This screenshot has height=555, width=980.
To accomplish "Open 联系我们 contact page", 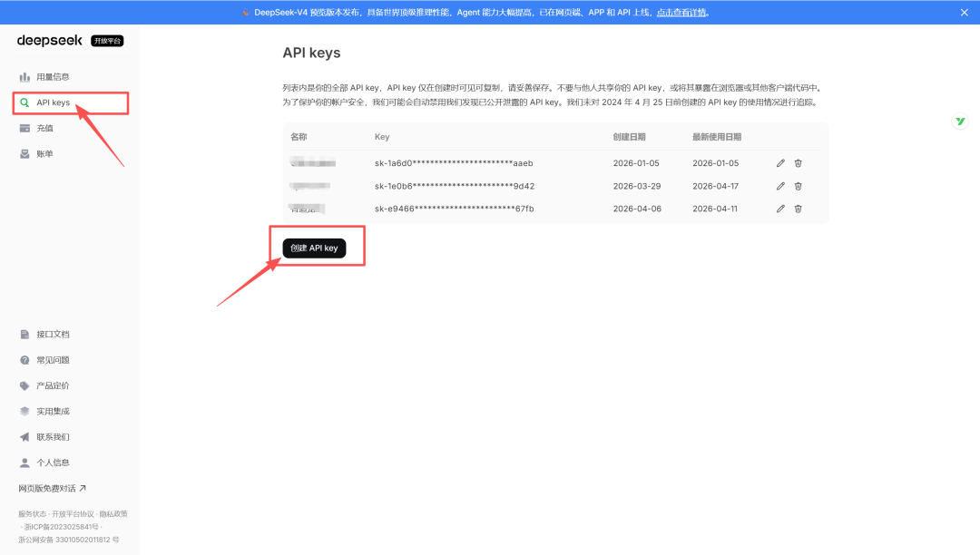I will coord(53,436).
